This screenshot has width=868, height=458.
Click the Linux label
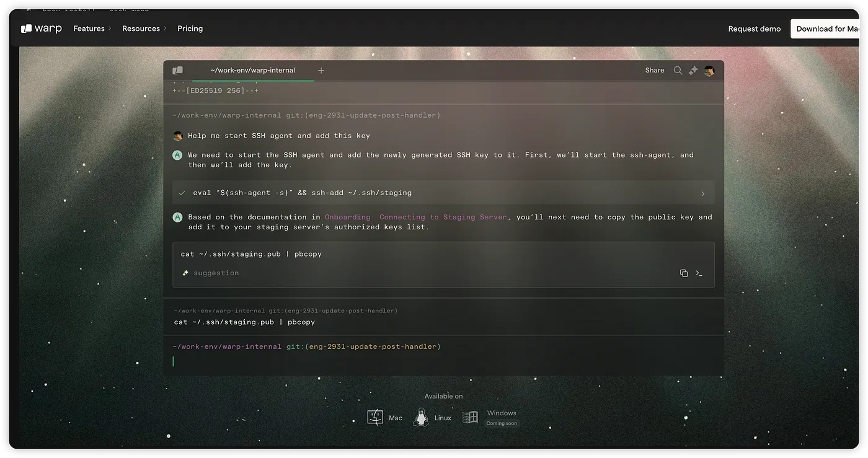click(443, 418)
